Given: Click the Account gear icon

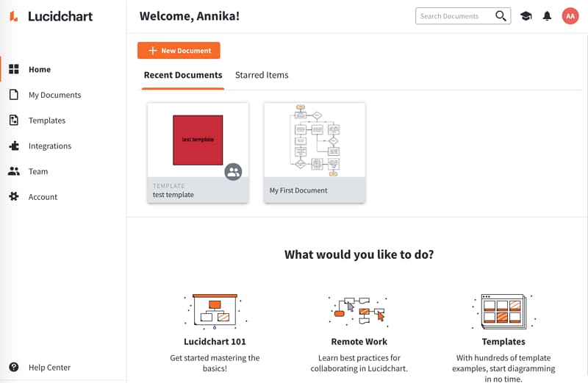Looking at the screenshot, I should pos(13,197).
